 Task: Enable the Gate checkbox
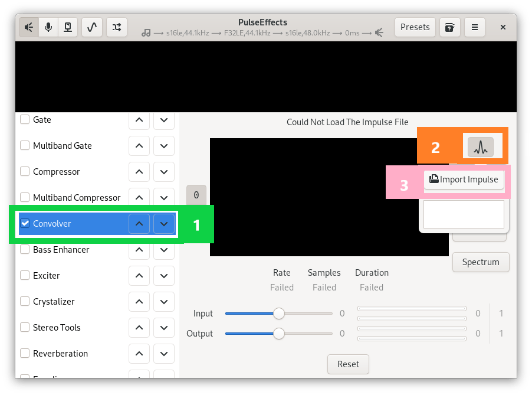[x=25, y=119]
